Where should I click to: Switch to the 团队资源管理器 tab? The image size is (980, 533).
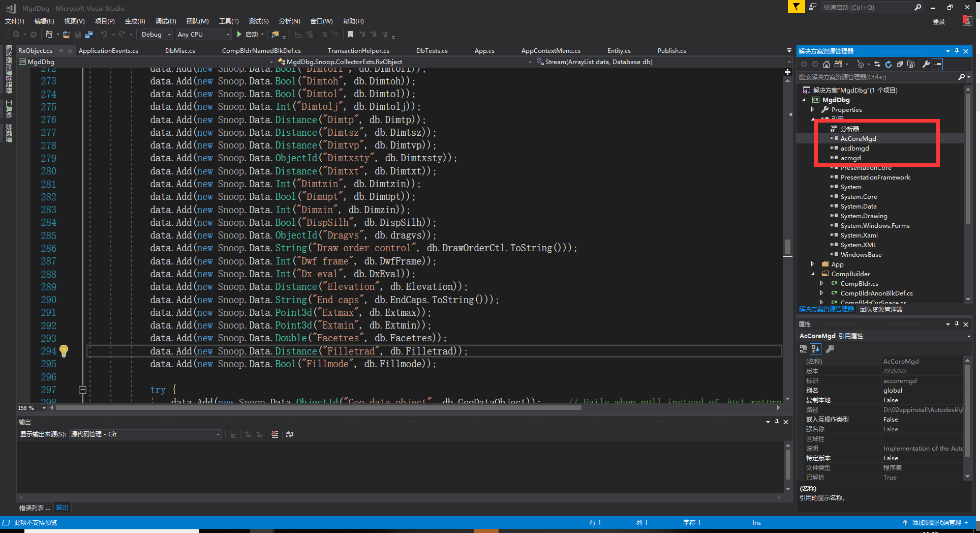pos(881,309)
